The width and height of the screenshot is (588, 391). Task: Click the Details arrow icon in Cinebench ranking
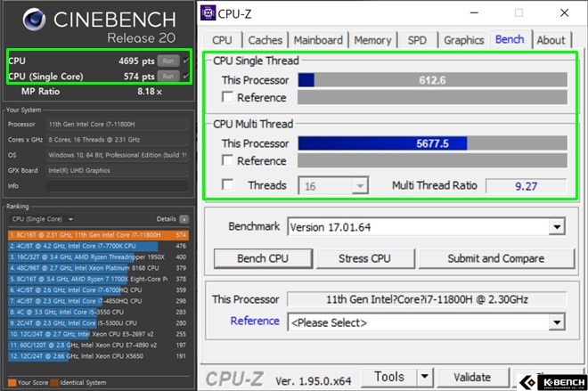(184, 219)
